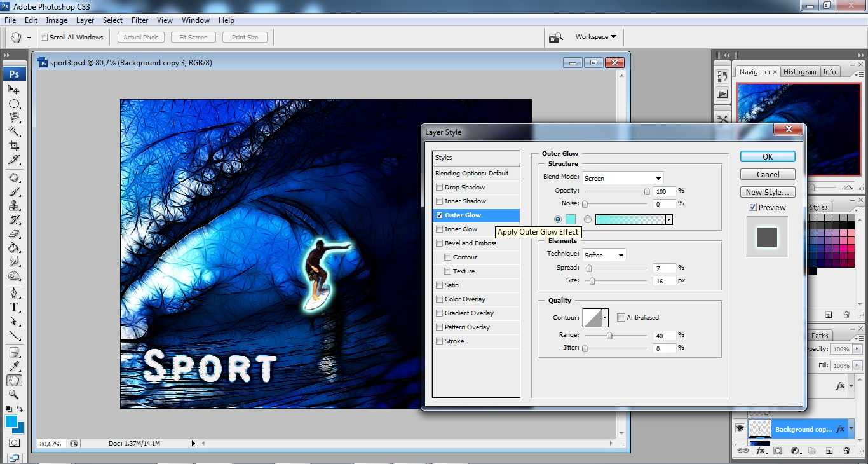The image size is (868, 464).
Task: Click the Add layer style fx icon
Action: [x=761, y=451]
